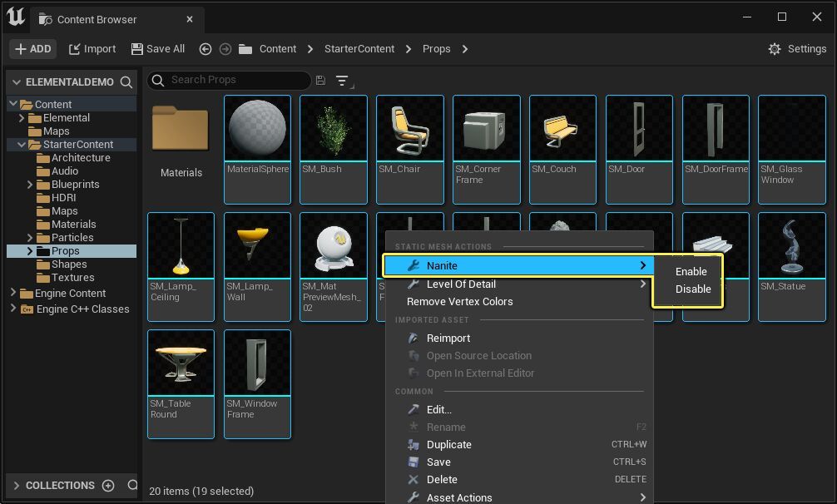Click the navigate forward arrow icon

click(x=225, y=49)
